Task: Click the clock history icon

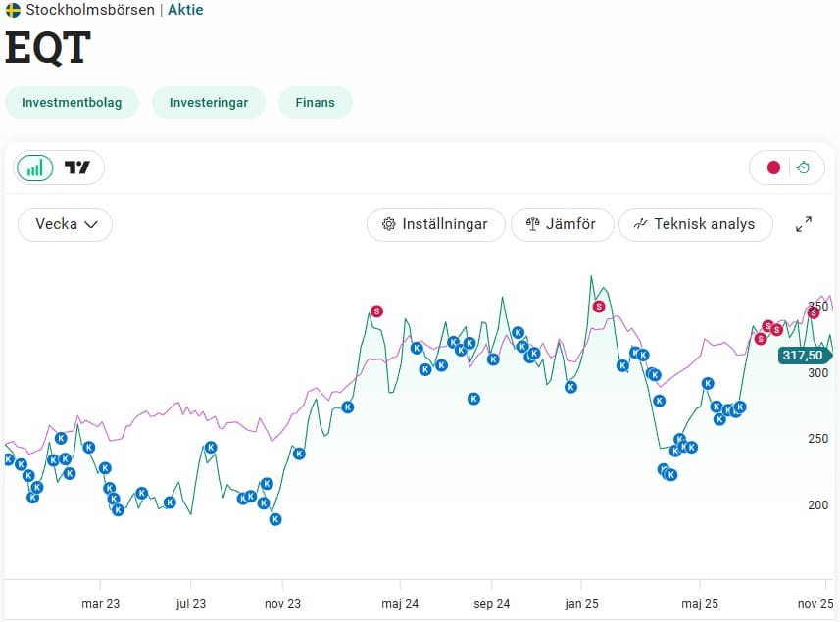Action: click(803, 167)
